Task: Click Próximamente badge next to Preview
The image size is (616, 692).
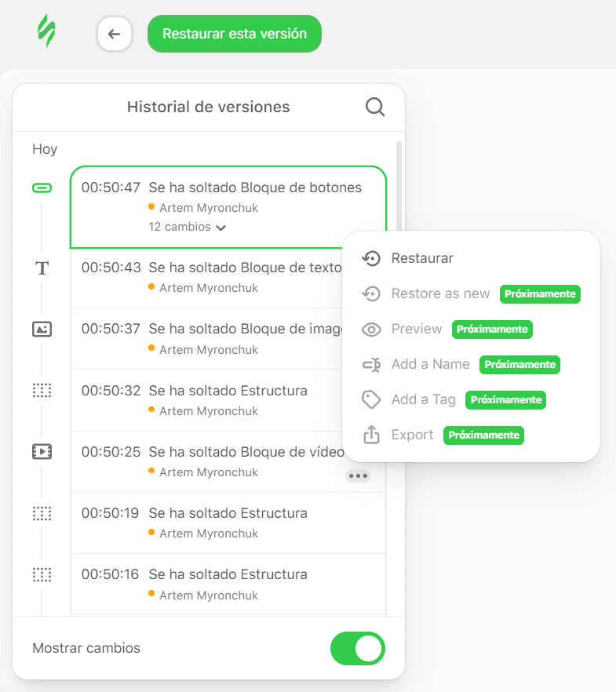Action: [492, 330]
